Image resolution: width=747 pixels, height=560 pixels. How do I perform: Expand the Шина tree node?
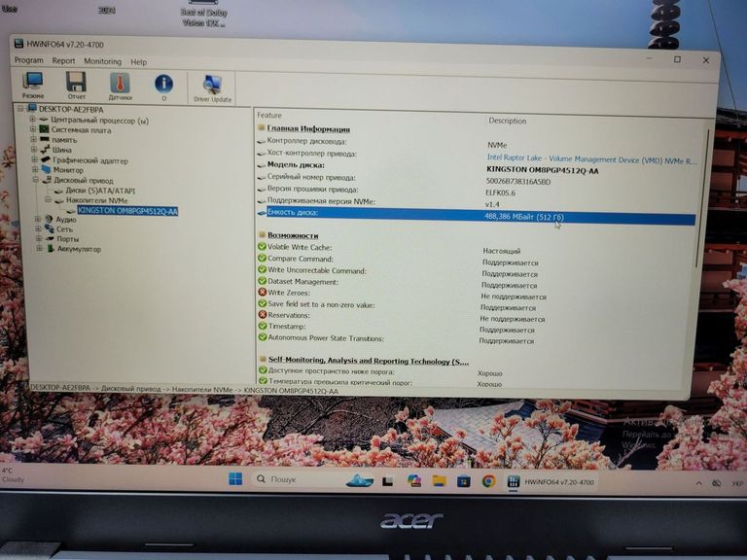(34, 149)
